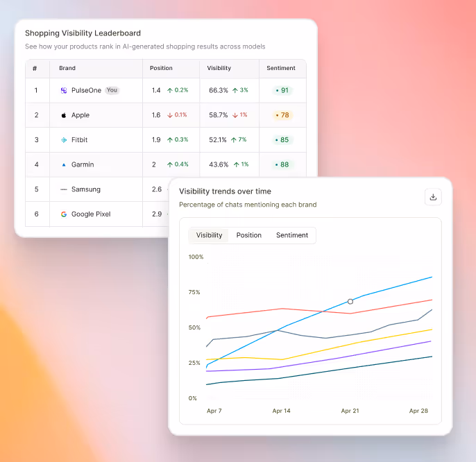
Task: Click the You badge beside PulseOne
Action: (112, 90)
